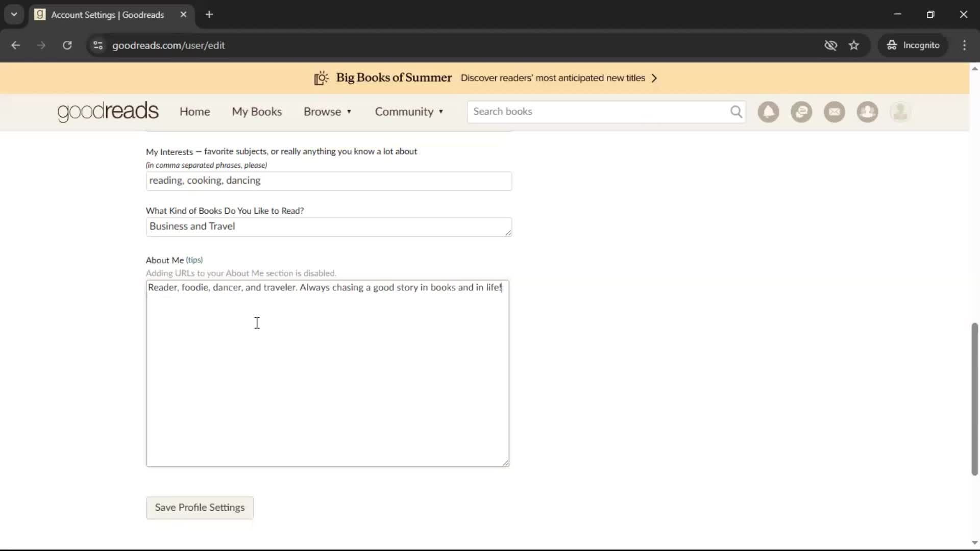Select the Account Settings | Goodreads tab
This screenshot has width=980, height=551.
[111, 14]
